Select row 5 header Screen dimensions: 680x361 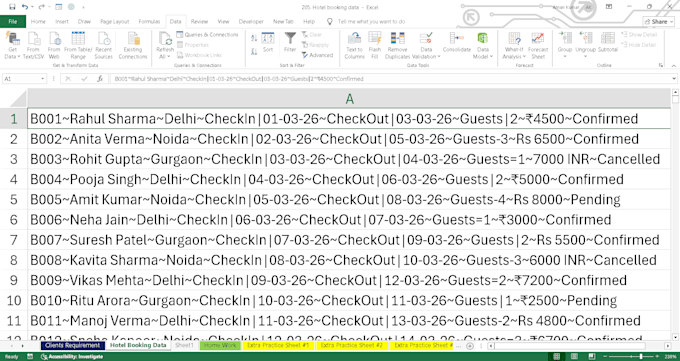click(13, 200)
